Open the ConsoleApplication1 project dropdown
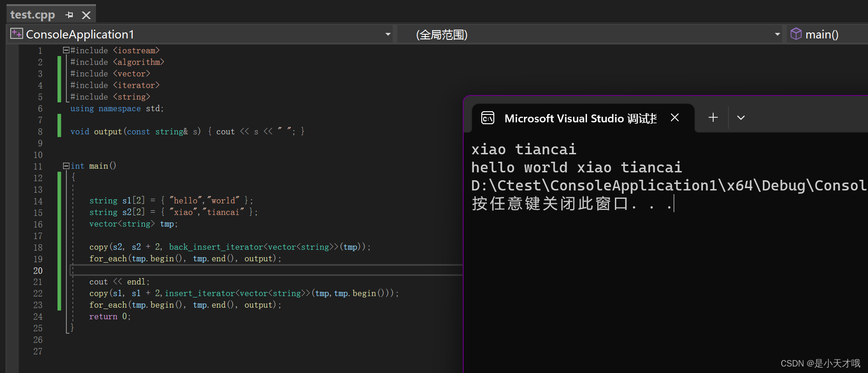The width and height of the screenshot is (868, 373). [388, 34]
